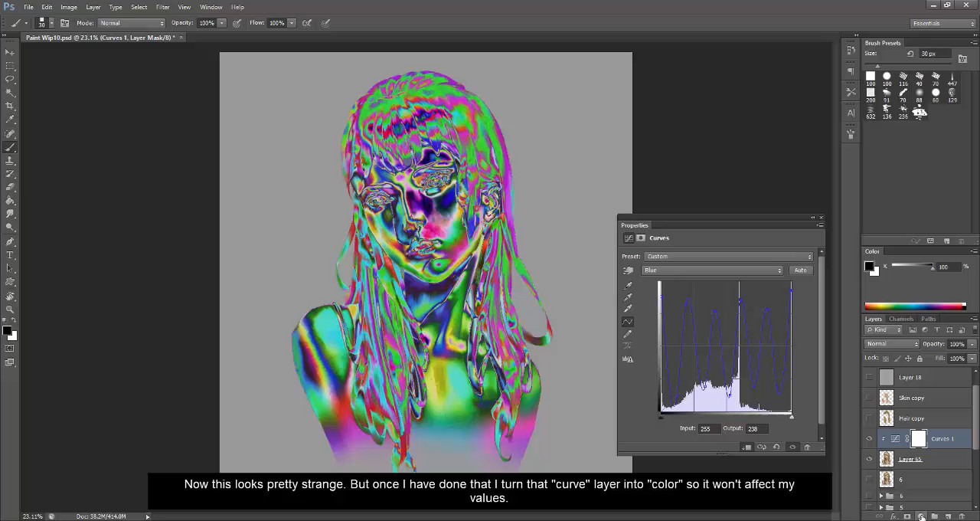980x521 pixels.
Task: Select the Layer 65 layer name
Action: (x=910, y=459)
